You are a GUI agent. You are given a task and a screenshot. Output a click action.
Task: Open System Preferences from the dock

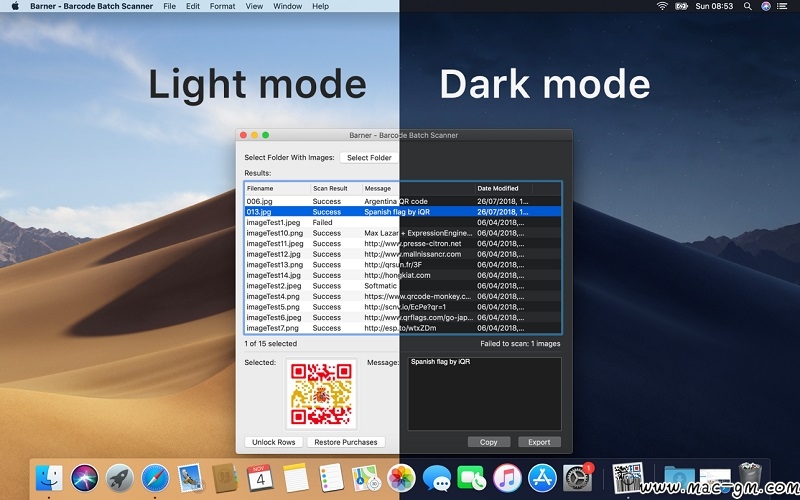pyautogui.click(x=577, y=478)
